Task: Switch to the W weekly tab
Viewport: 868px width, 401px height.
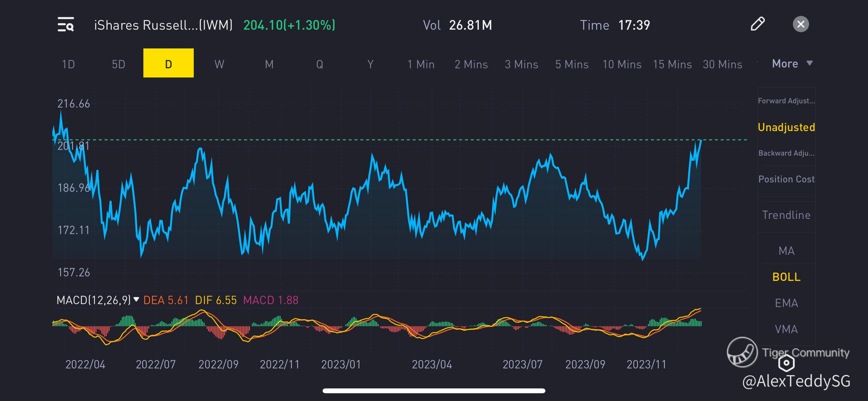Action: coord(219,64)
